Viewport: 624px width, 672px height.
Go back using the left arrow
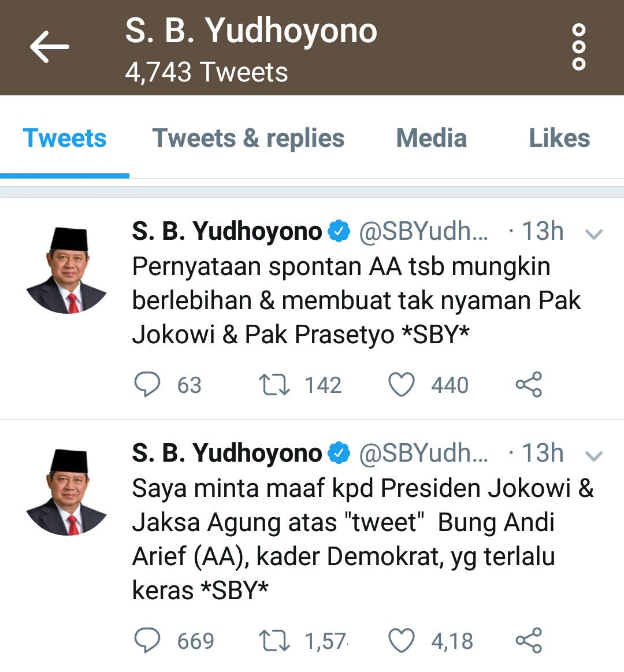point(49,47)
